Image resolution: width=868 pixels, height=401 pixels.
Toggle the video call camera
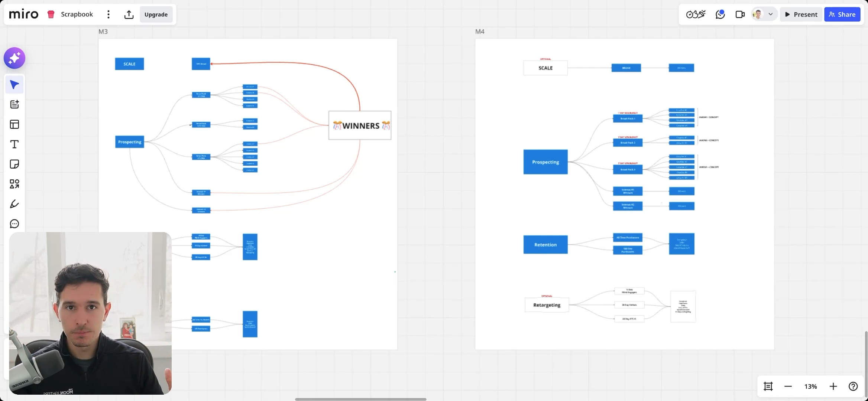[x=740, y=14]
